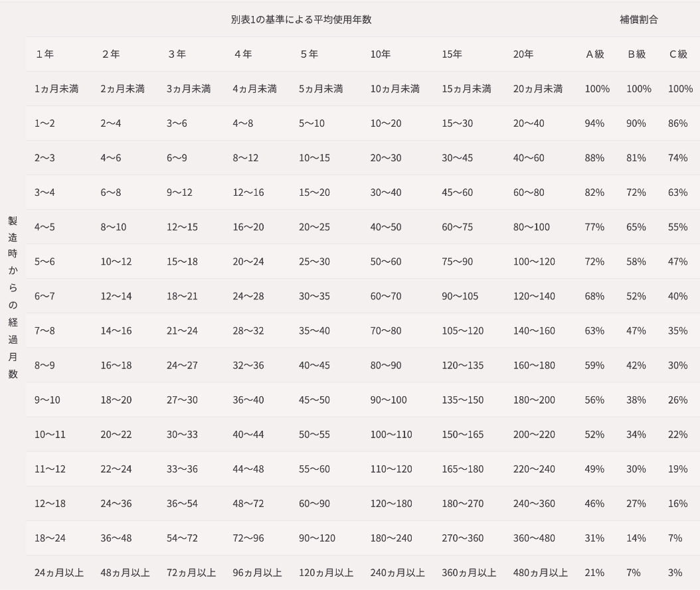Click the cell 5ヵ月未満
700x590 pixels.
(321, 89)
